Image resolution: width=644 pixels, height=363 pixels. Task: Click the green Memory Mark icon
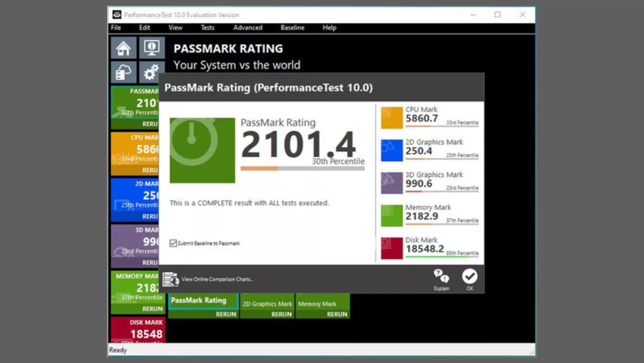tap(392, 216)
